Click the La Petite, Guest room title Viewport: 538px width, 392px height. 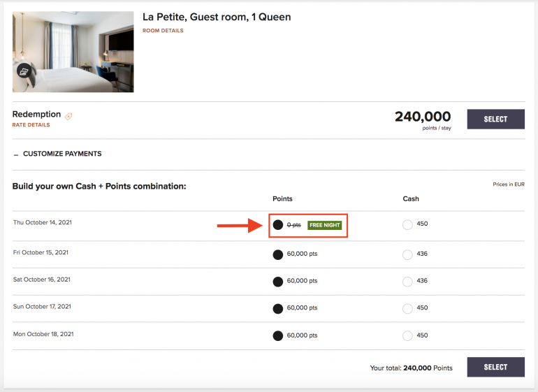pos(217,17)
